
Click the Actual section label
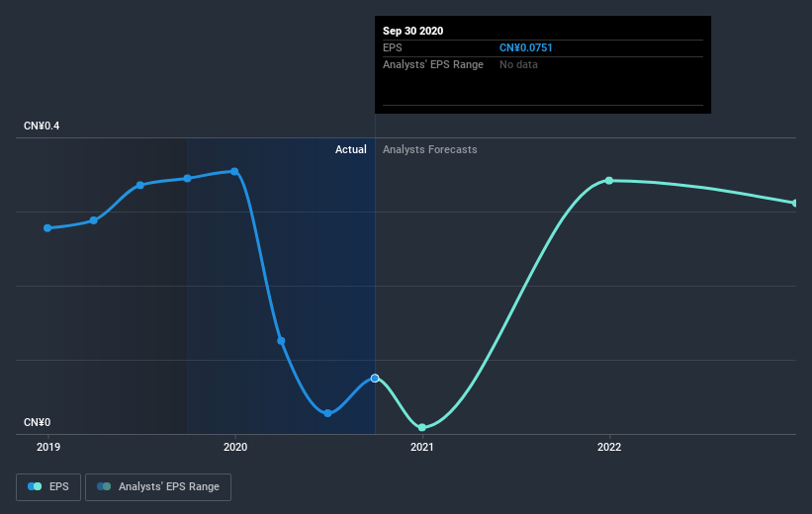pyautogui.click(x=350, y=149)
